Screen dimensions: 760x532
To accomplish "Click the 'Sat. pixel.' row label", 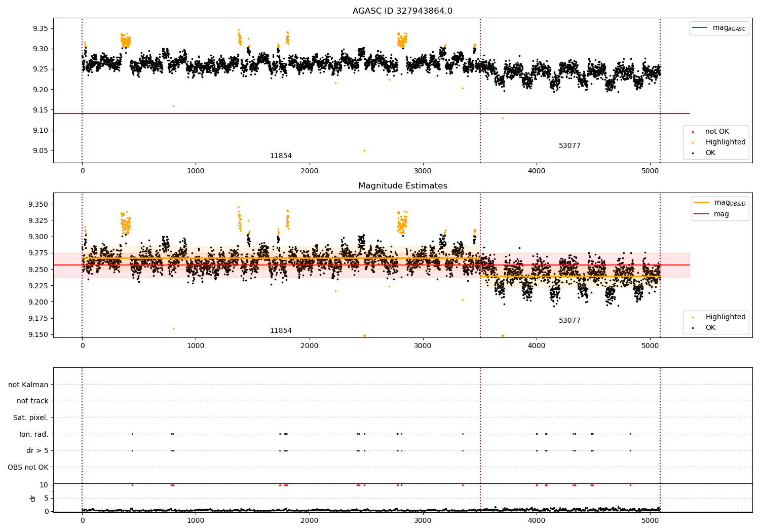I will [31, 417].
